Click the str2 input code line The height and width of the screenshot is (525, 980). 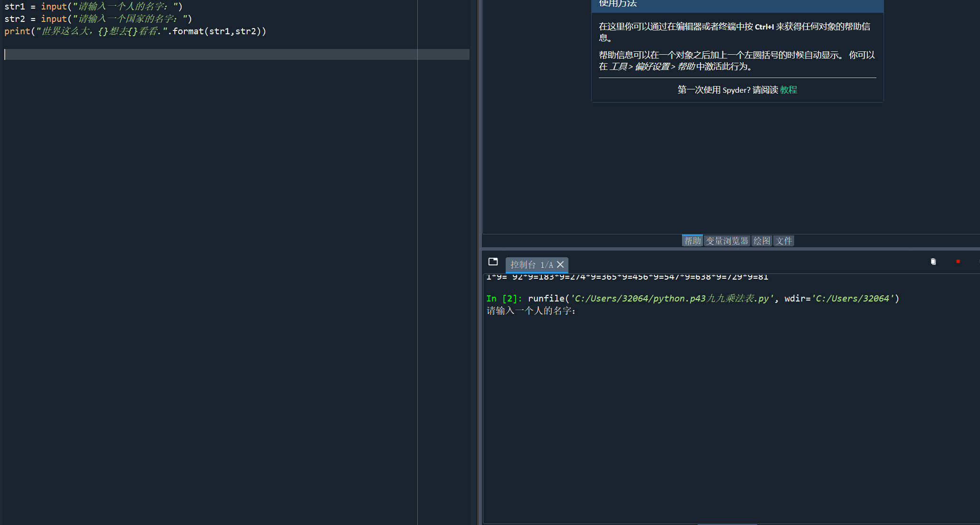tap(98, 19)
